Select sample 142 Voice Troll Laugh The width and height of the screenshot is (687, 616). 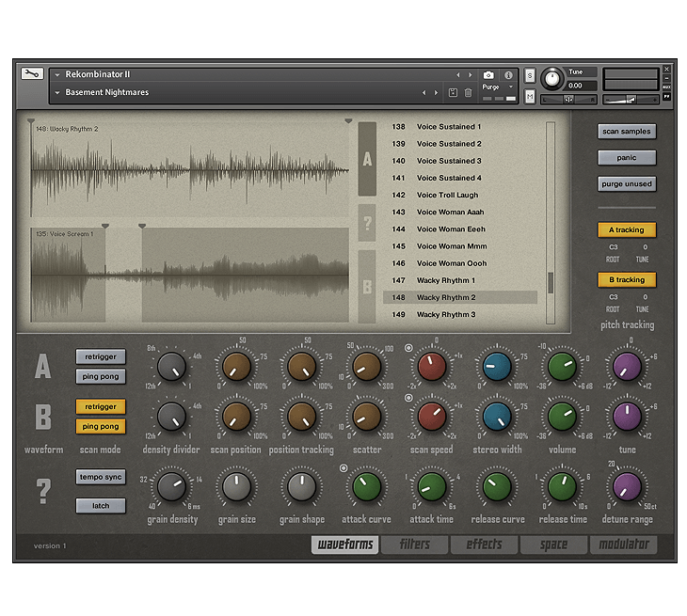[460, 196]
